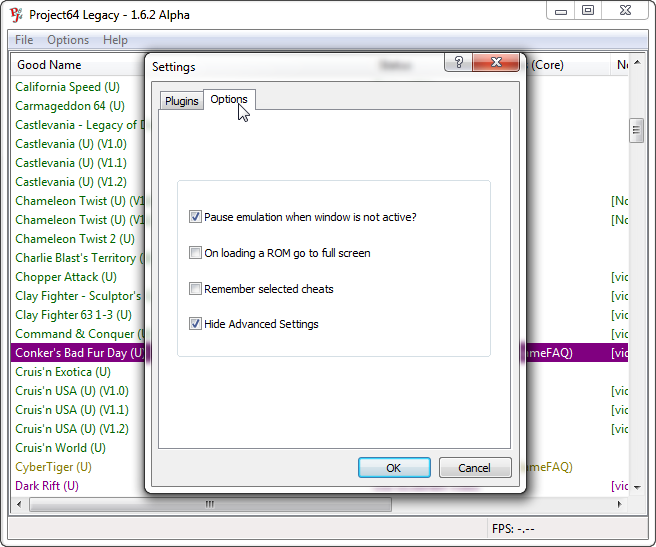Enable Remember selected cheats checkbox
656x547 pixels.
(x=195, y=289)
